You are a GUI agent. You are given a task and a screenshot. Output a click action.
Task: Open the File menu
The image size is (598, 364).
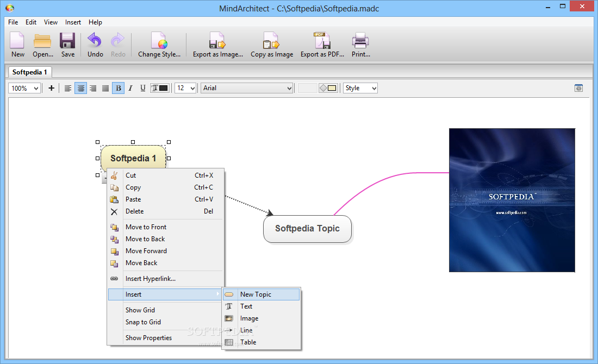[x=13, y=22]
